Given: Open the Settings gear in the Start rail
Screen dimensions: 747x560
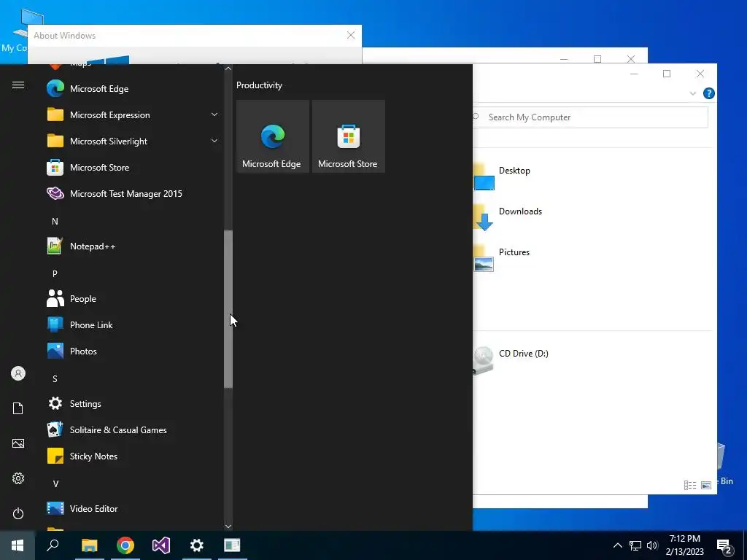Looking at the screenshot, I should [18, 478].
